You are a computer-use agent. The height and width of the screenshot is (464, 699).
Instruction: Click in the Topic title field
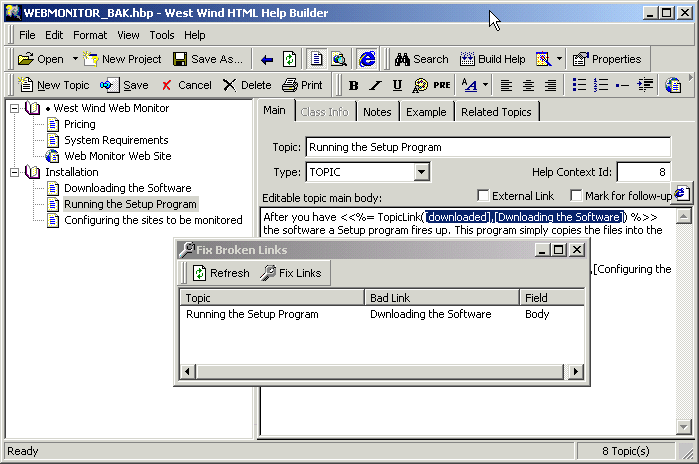[x=488, y=147]
